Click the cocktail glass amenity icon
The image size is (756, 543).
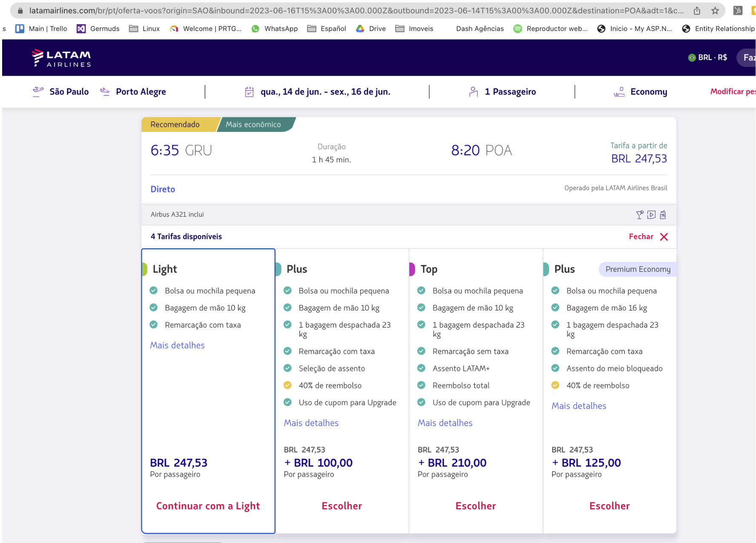[x=639, y=215]
